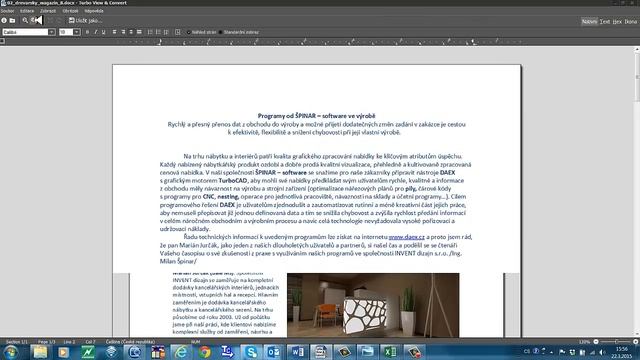Viewport: 640px width, 360px height.
Task: Open the Soubor menu
Action: click(x=7, y=11)
